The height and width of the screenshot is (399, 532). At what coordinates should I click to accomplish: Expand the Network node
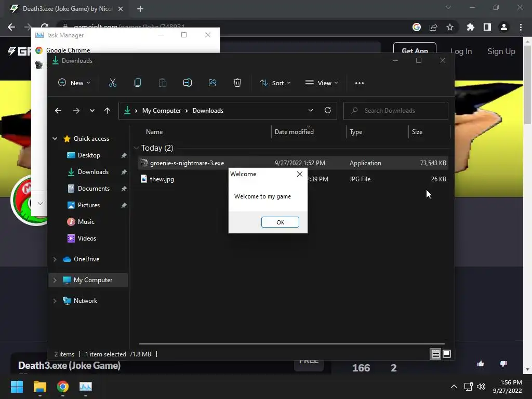click(x=55, y=301)
